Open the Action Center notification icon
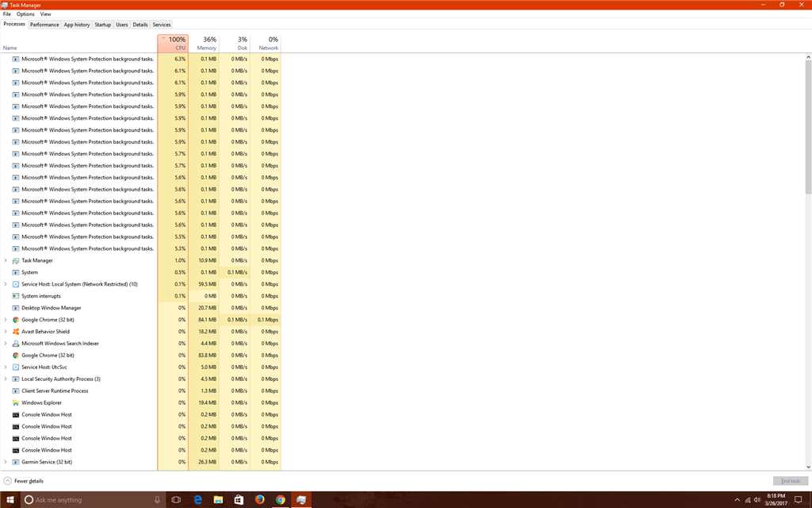This screenshot has width=812, height=508. (799, 500)
